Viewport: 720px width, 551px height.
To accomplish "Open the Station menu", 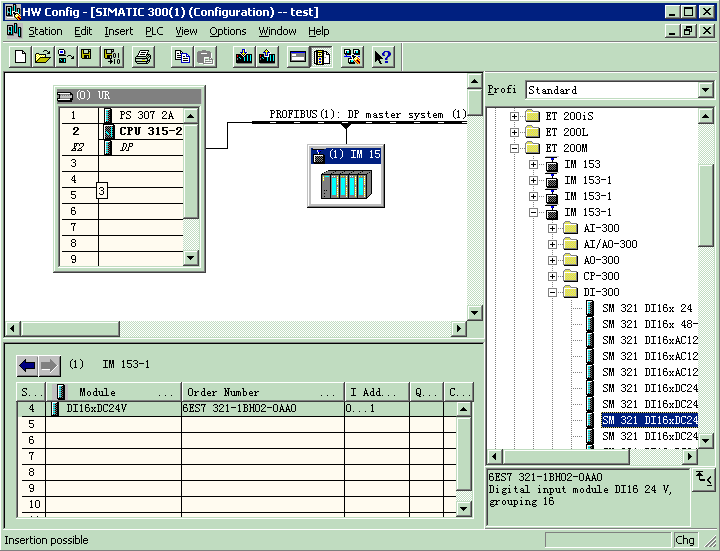I will click(44, 31).
